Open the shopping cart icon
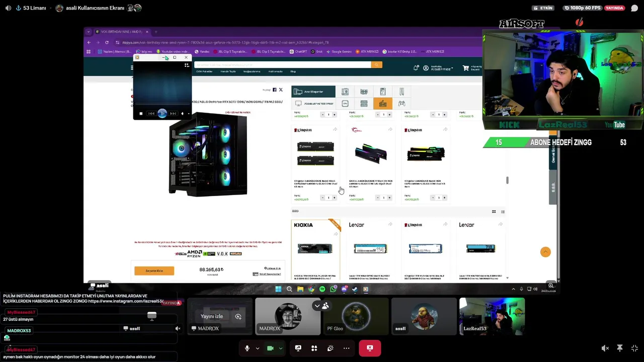This screenshot has width=644, height=362. 466,68
